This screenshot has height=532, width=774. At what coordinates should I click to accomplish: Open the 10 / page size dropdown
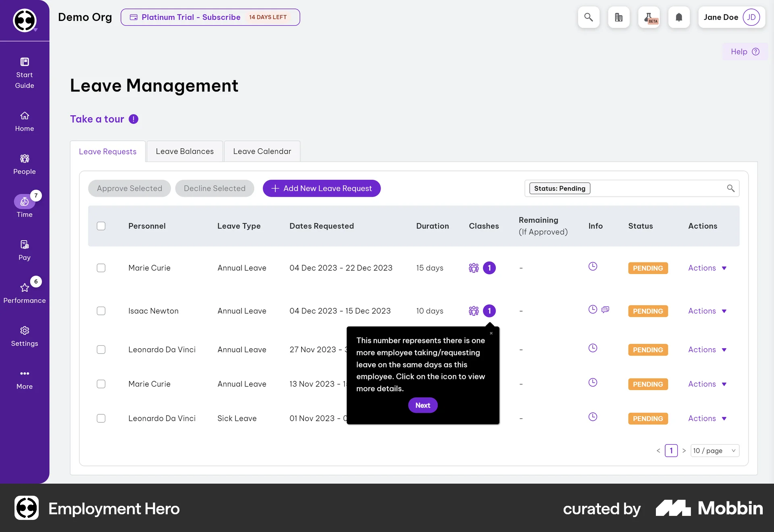(x=714, y=451)
